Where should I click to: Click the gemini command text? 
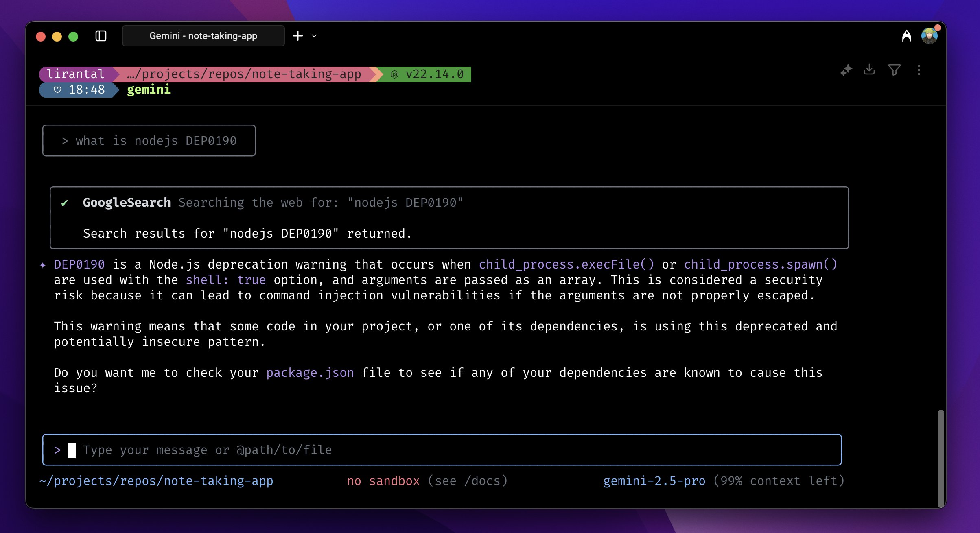pos(149,90)
